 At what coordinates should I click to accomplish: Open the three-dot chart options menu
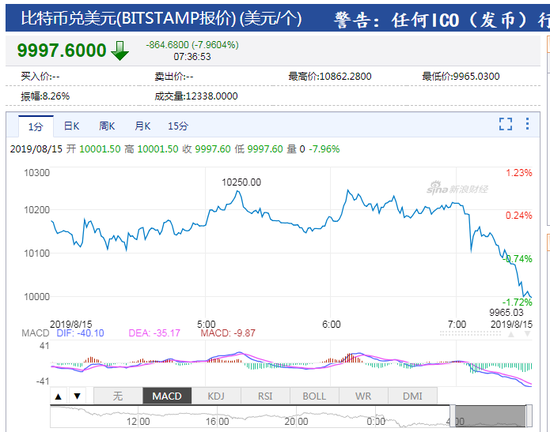point(527,124)
